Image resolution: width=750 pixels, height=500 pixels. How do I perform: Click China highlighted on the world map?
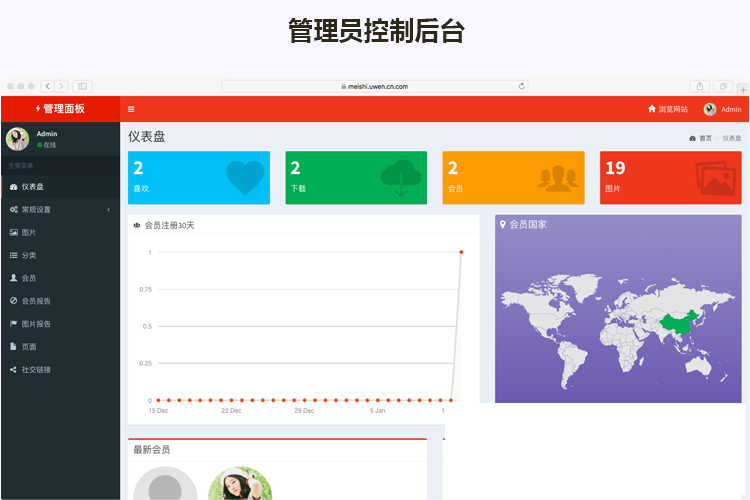(677, 323)
